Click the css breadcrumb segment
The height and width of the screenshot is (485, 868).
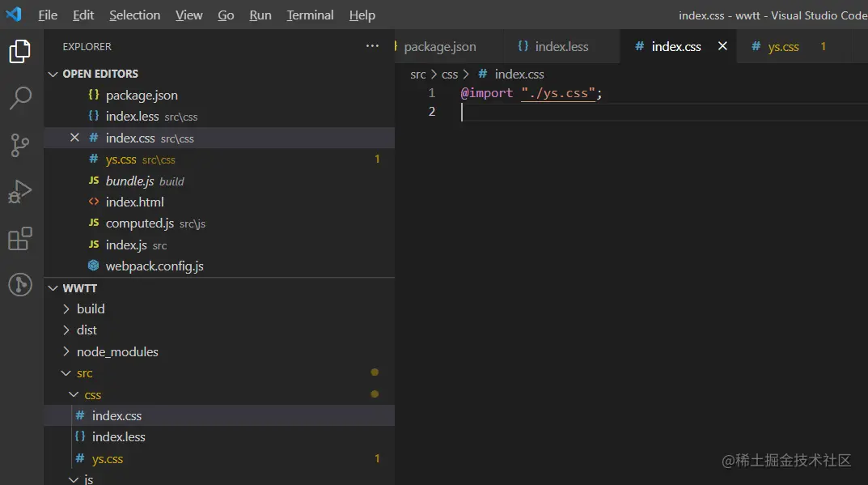[x=450, y=74]
